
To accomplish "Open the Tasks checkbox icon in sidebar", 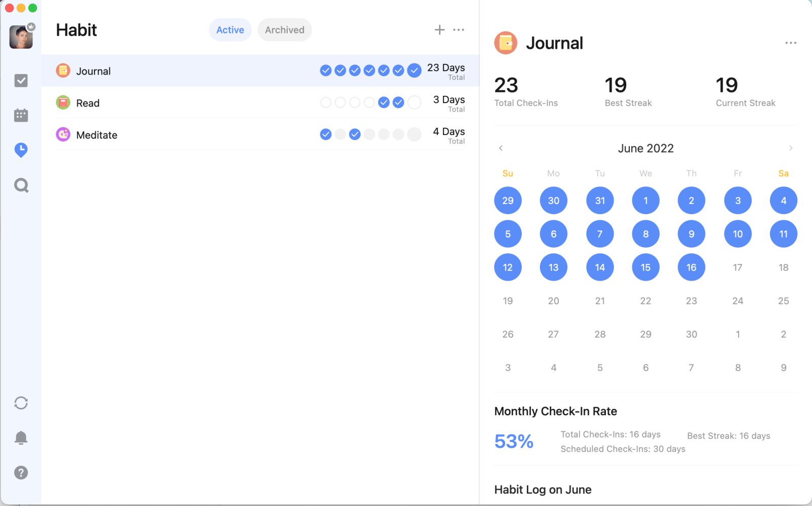I will 21,81.
